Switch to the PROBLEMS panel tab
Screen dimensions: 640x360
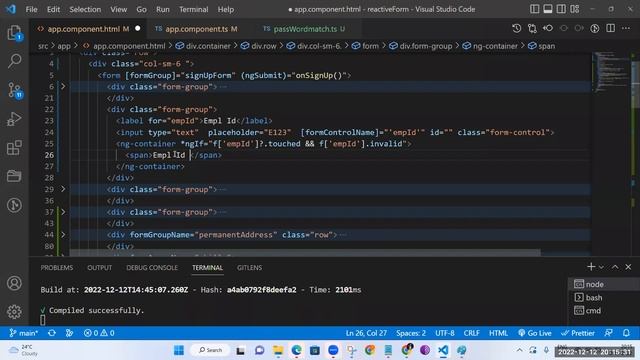pyautogui.click(x=57, y=268)
